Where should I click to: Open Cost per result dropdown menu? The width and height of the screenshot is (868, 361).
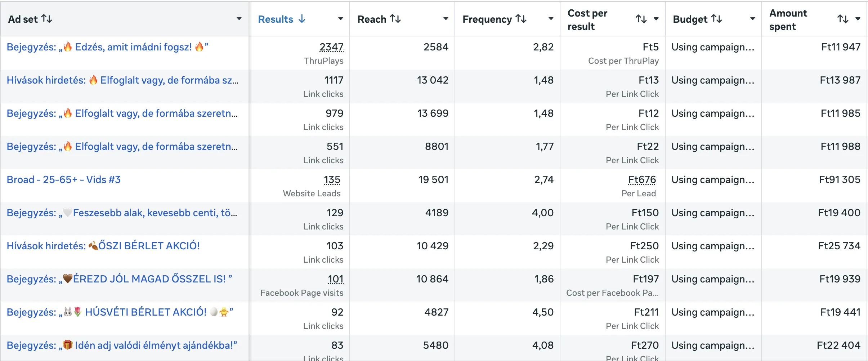pos(656,19)
